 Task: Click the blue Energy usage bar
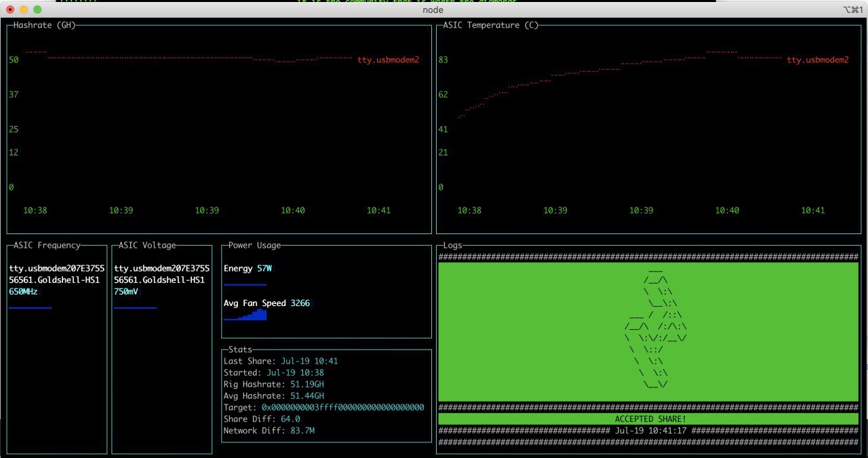click(245, 284)
